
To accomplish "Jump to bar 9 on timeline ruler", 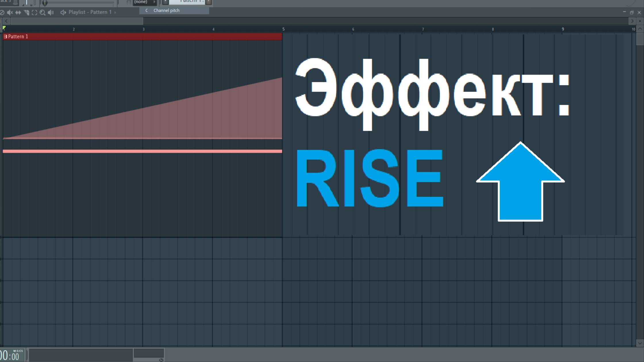I will (x=563, y=29).
